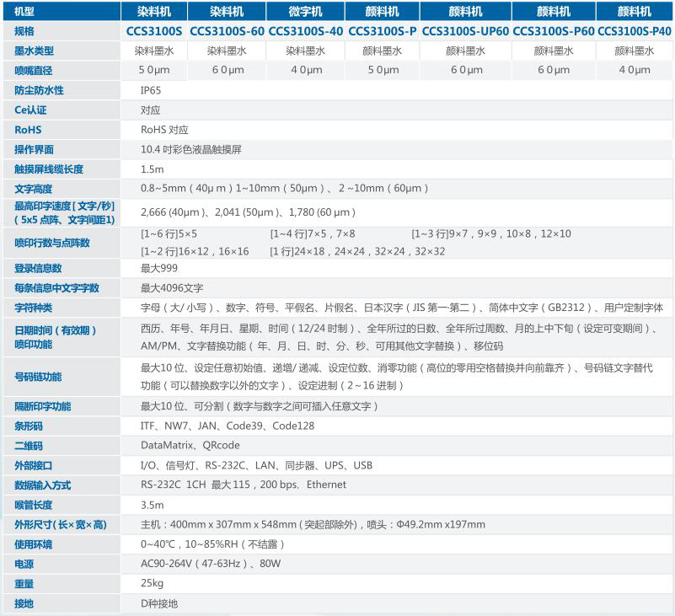Click the CCS3100S-UP60 model name
675x616 pixels.
click(465, 31)
